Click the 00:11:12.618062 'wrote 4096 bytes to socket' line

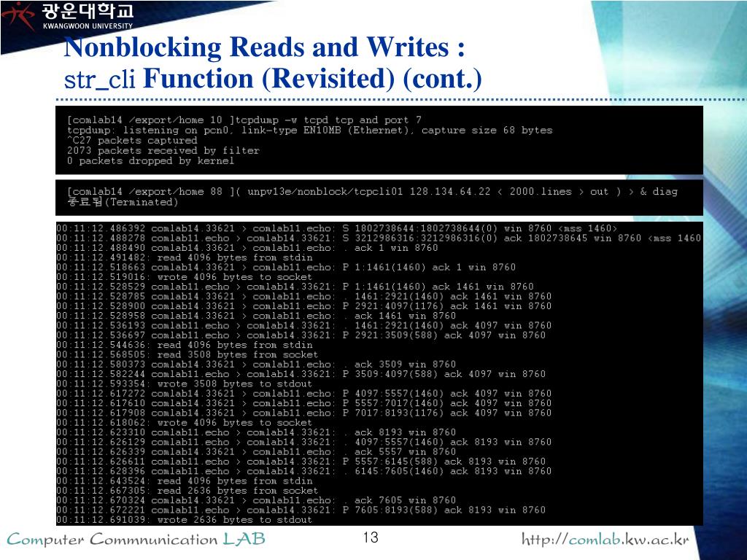[185, 423]
